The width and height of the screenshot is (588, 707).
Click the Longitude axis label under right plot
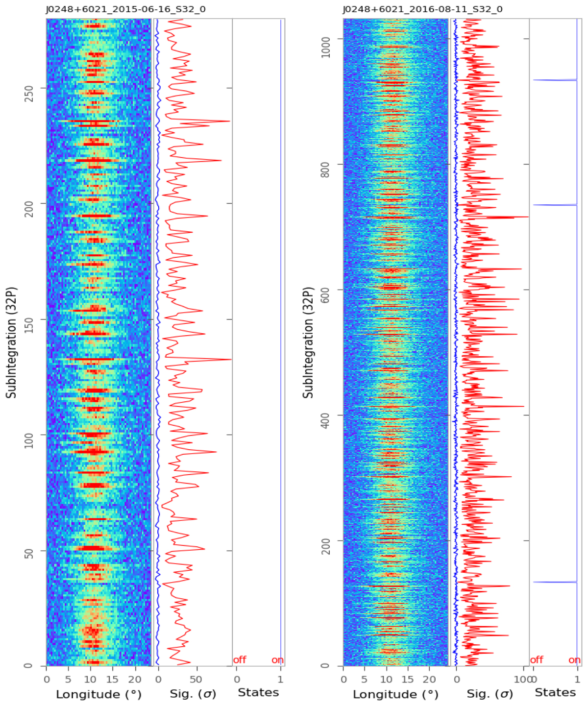coord(395,694)
